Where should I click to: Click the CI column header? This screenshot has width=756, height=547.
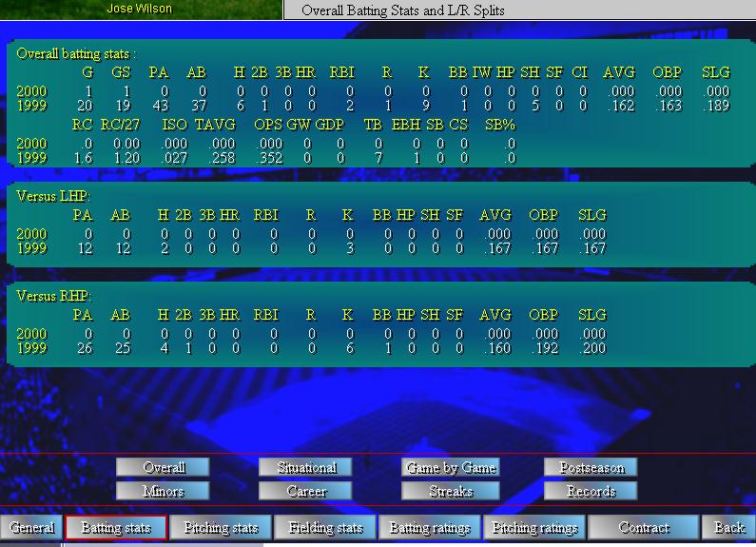(579, 72)
